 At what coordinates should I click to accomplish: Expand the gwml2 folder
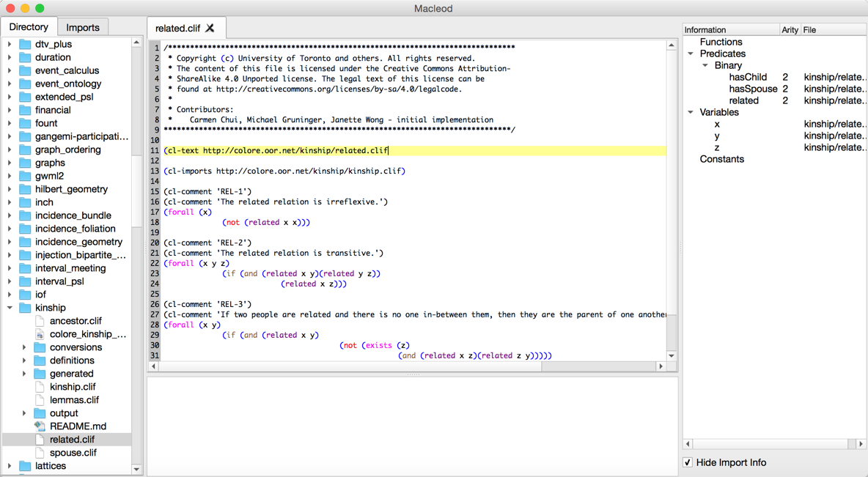10,176
